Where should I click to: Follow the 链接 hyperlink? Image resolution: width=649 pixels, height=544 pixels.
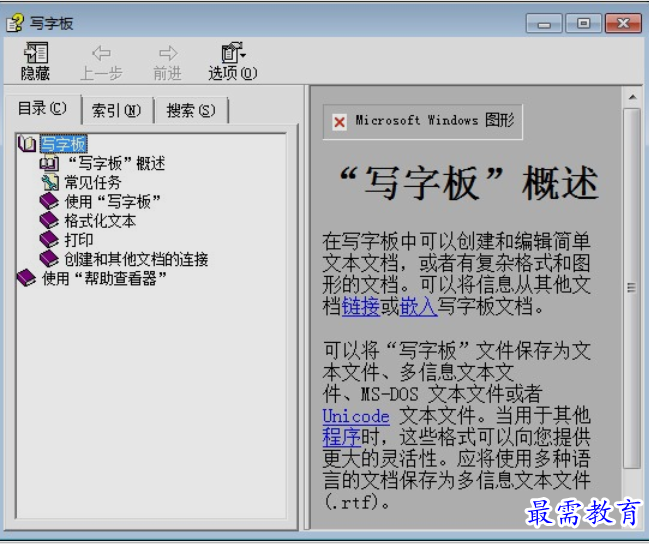tap(361, 307)
